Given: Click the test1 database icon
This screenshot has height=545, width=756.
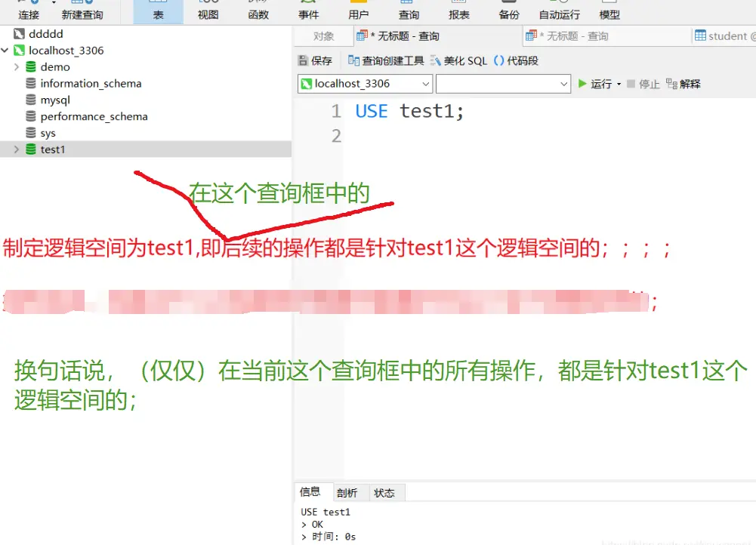Looking at the screenshot, I should pyautogui.click(x=30, y=149).
